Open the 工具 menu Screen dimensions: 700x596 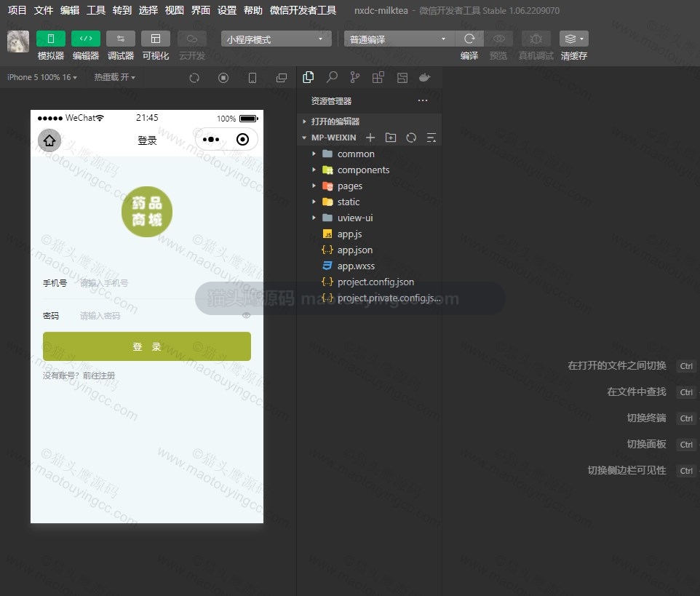(96, 10)
